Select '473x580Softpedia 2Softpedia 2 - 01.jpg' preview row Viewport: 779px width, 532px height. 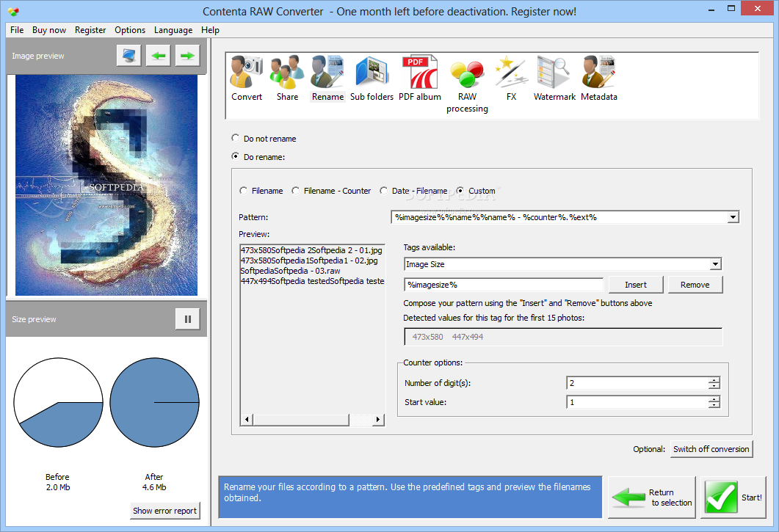pyautogui.click(x=312, y=250)
